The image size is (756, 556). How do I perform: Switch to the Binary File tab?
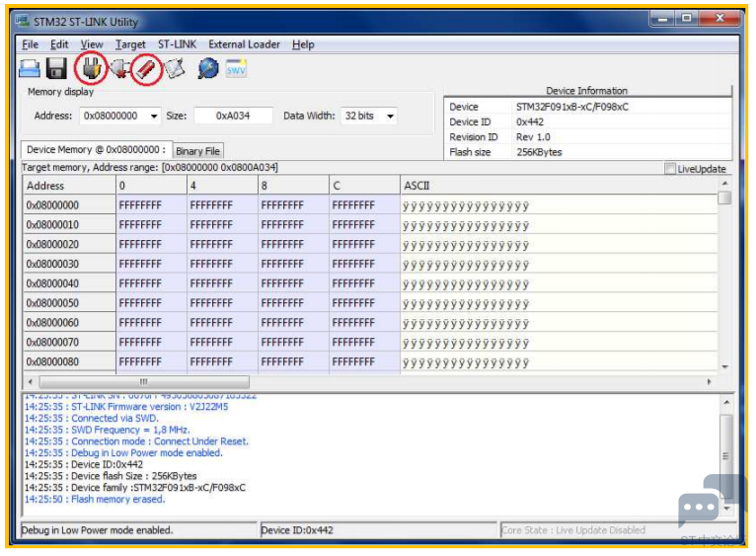tap(197, 151)
